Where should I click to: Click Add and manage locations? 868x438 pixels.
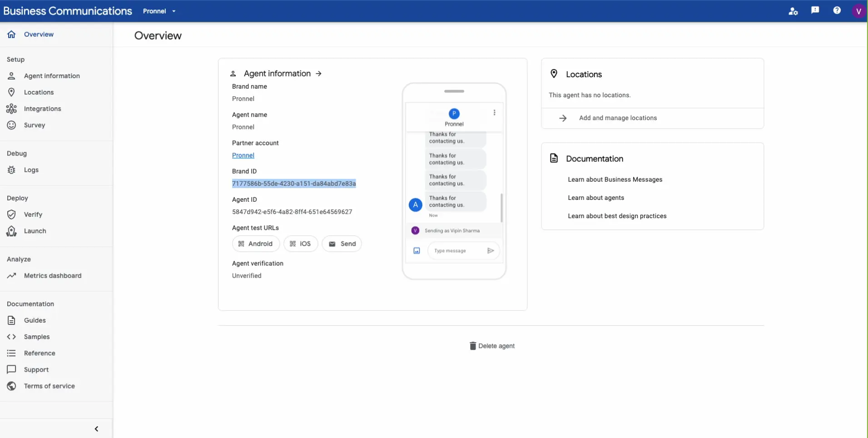coord(618,118)
